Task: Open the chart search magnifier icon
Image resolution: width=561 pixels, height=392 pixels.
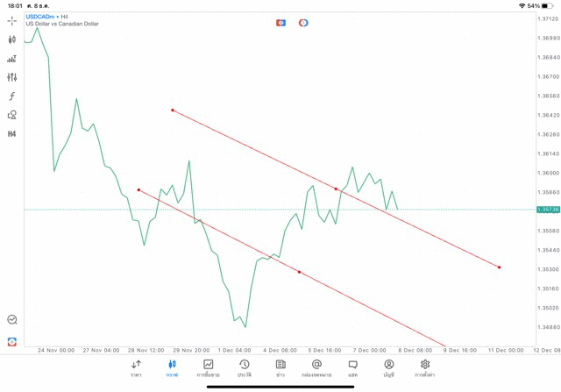Action: (x=11, y=320)
